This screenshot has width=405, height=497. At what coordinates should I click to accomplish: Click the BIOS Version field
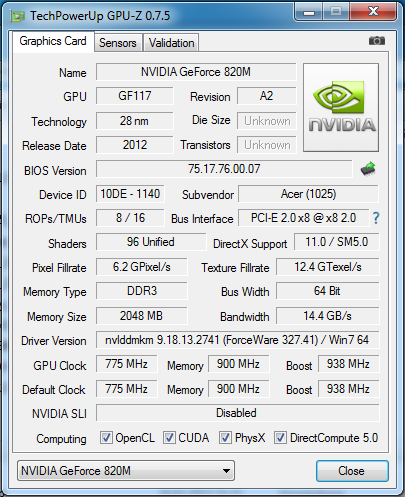tap(224, 169)
